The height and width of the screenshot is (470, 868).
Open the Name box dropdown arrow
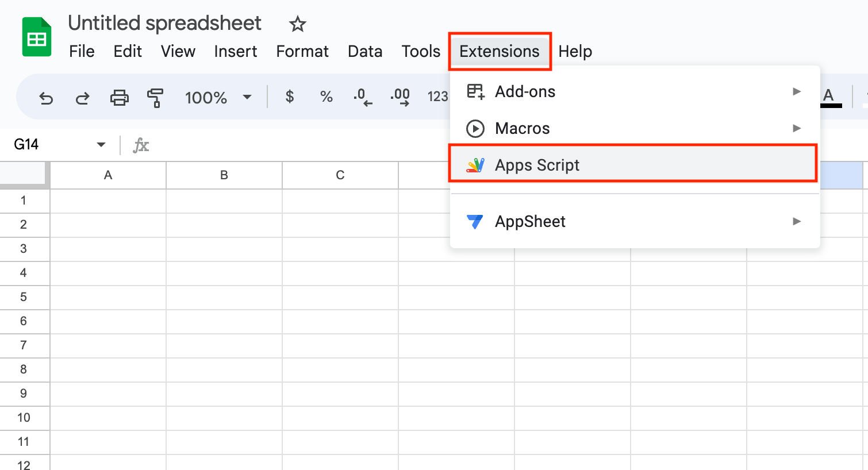(x=101, y=145)
